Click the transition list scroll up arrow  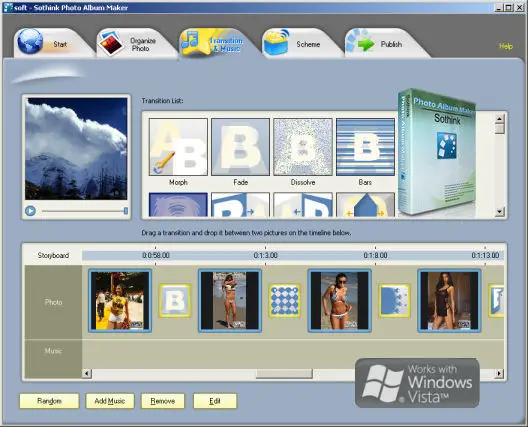pyautogui.click(x=500, y=119)
